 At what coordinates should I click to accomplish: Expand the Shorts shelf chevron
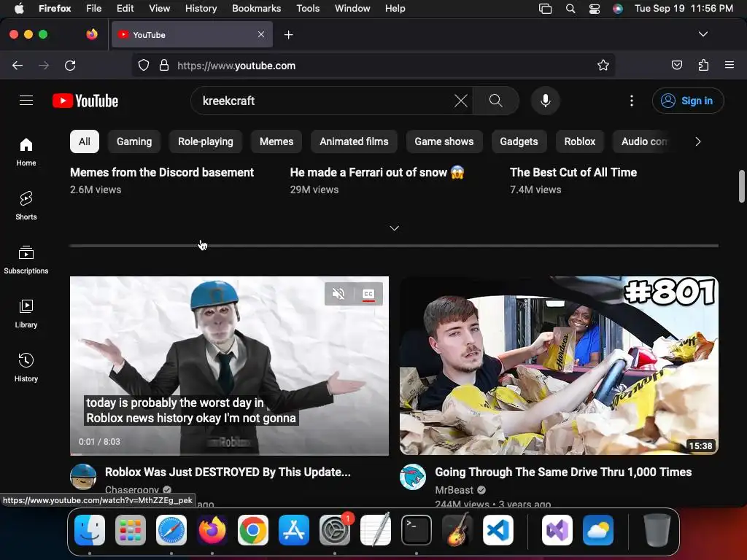pyautogui.click(x=395, y=228)
